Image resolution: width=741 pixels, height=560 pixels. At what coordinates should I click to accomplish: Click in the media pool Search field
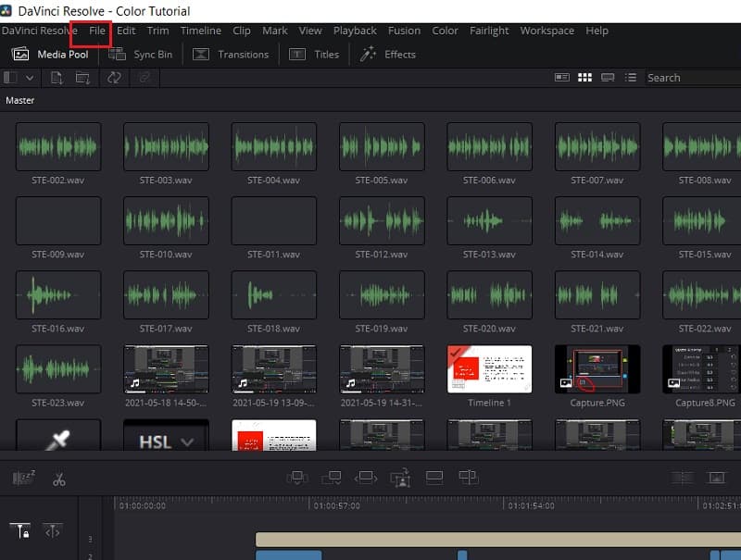click(690, 78)
